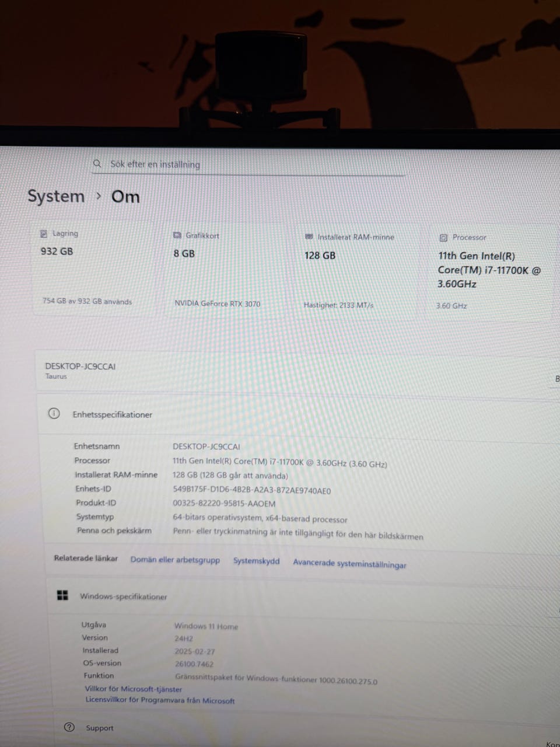560x747 pixels.
Task: Click the OS-version value 26100.7462
Action: [x=194, y=664]
